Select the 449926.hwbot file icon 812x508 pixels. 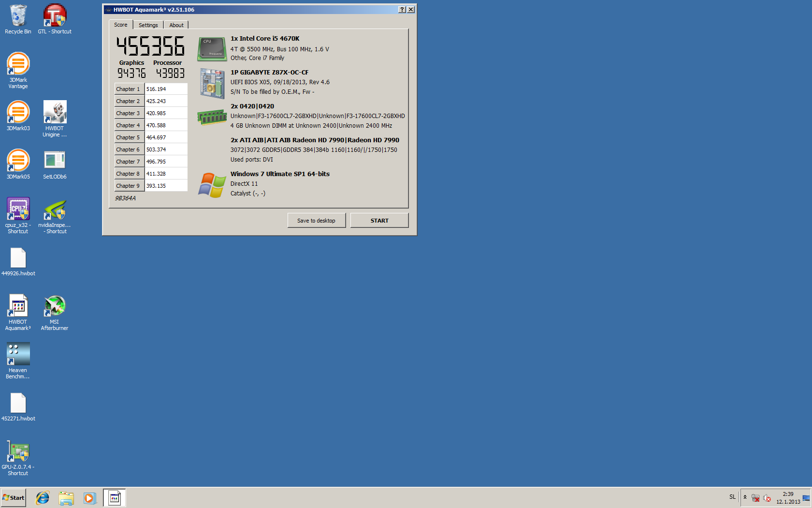[x=18, y=262]
